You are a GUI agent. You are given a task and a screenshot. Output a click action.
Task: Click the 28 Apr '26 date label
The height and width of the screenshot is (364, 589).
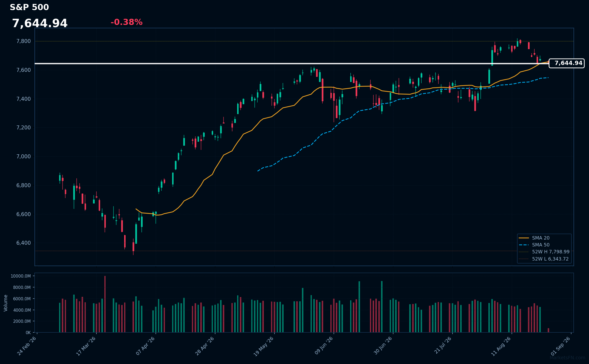point(205,346)
